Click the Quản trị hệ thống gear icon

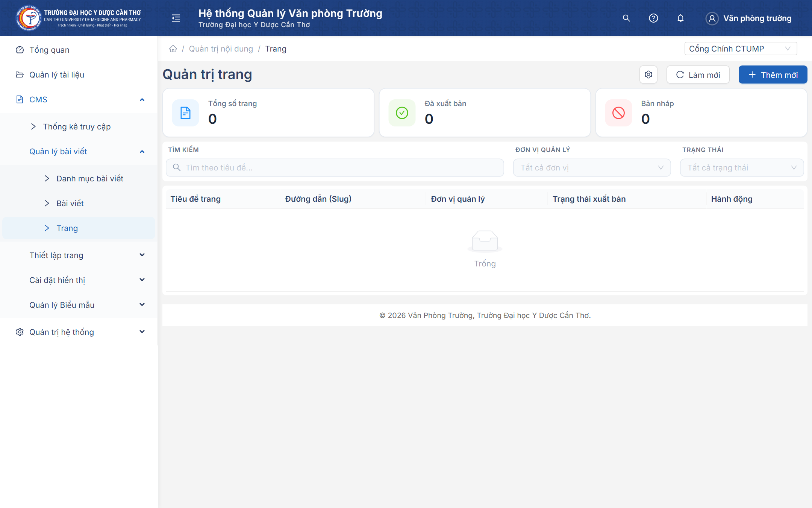pyautogui.click(x=20, y=332)
